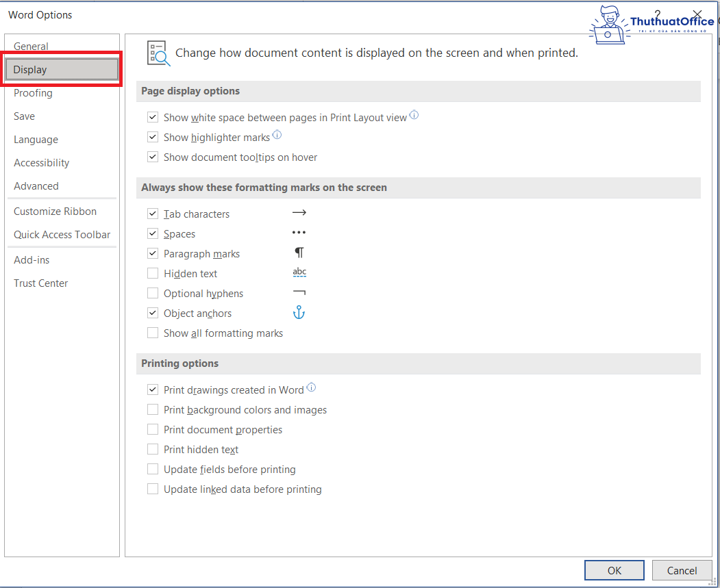Open Customize Ribbon settings
Image resolution: width=720 pixels, height=588 pixels.
55,212
